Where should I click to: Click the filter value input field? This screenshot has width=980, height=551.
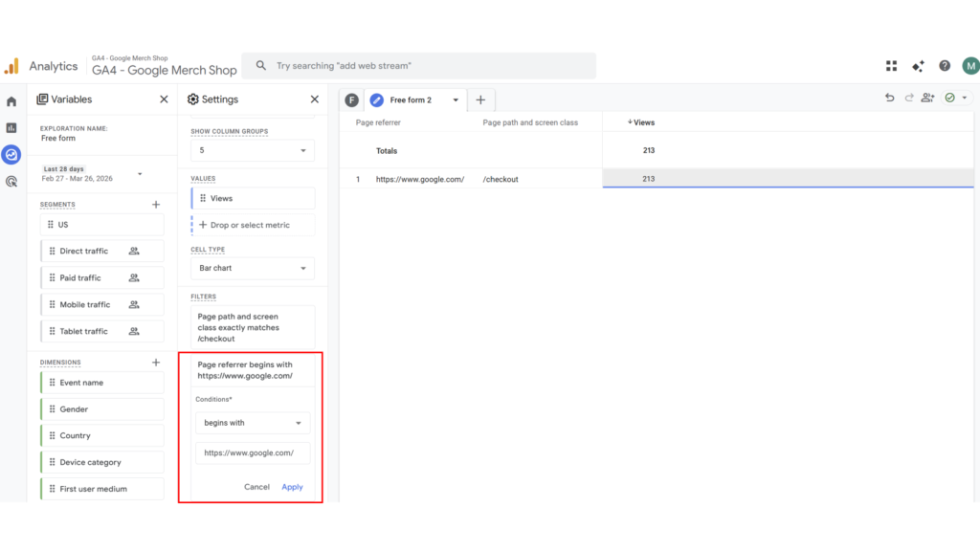[x=253, y=453]
